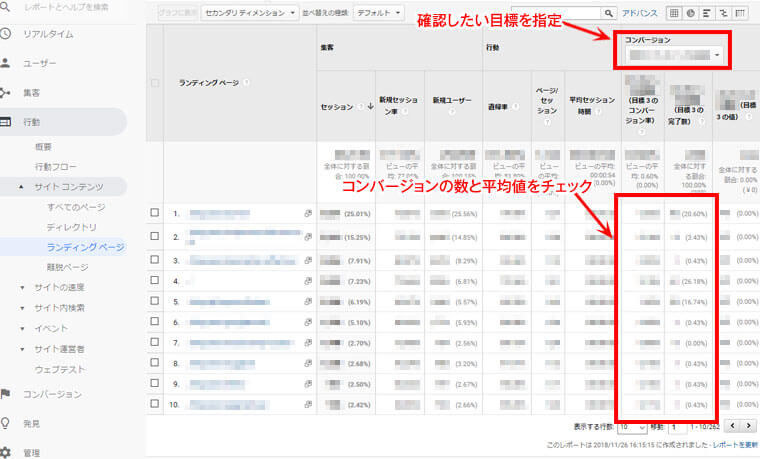Open the デフォルト sort type dropdown
The image size is (760, 459).
point(379,13)
